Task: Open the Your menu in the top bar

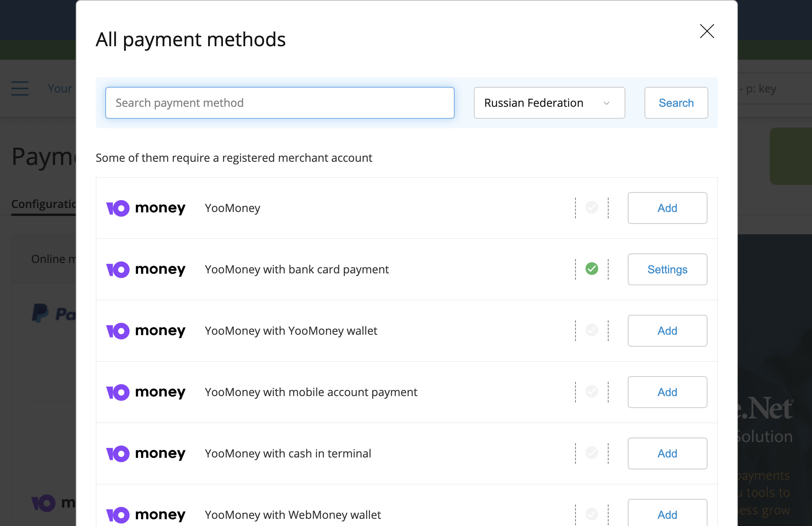Action: pos(60,88)
